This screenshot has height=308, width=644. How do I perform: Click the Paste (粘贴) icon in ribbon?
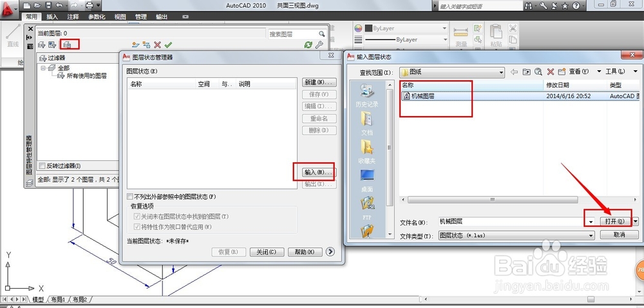coord(496,35)
